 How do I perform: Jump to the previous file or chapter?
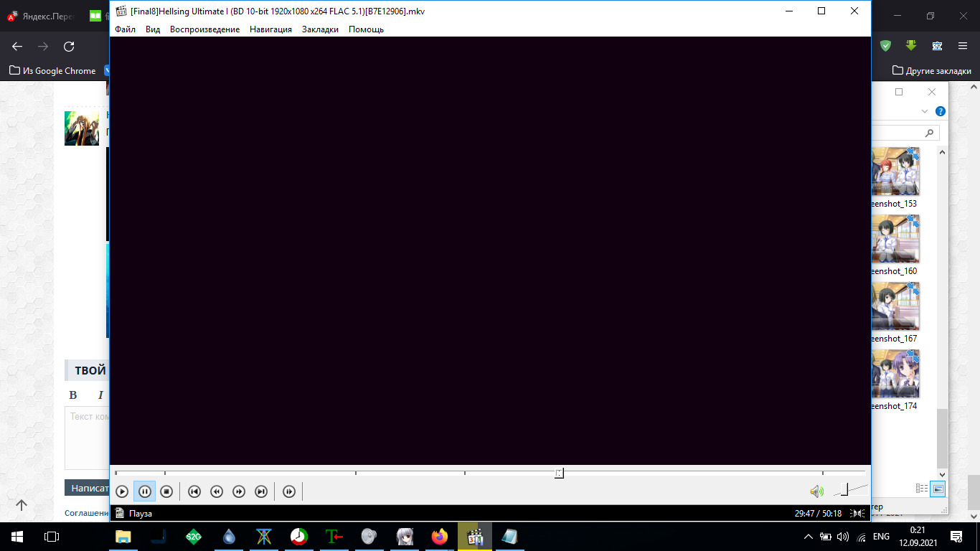(x=194, y=491)
